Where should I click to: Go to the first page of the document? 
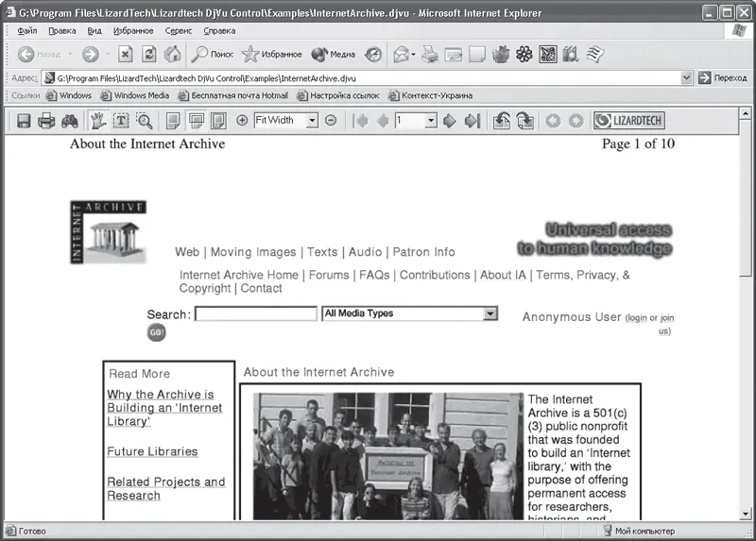(x=360, y=121)
